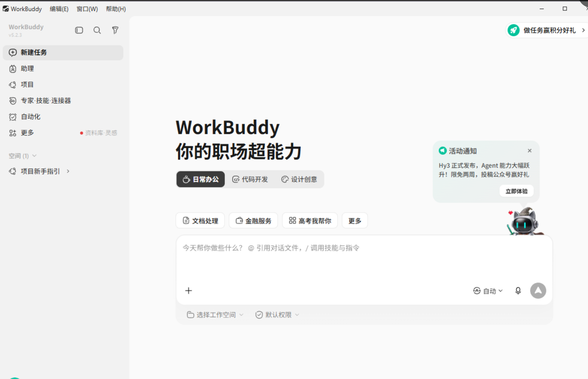The image size is (588, 379).
Task: Click the 更多 shortcut chip
Action: 355,220
